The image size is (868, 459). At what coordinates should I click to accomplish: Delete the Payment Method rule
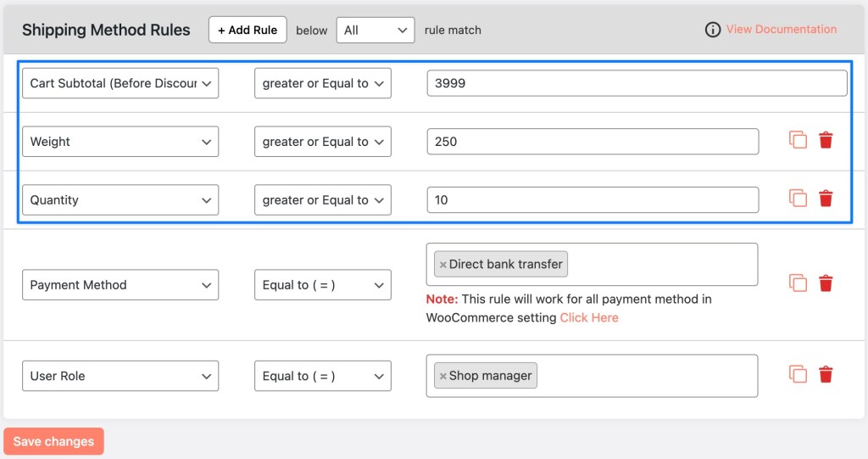pyautogui.click(x=826, y=283)
